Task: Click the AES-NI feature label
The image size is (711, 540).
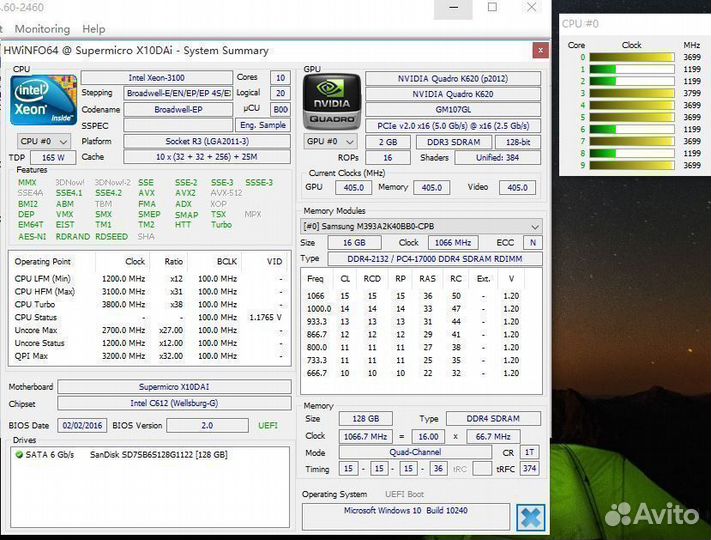Action: 32,237
